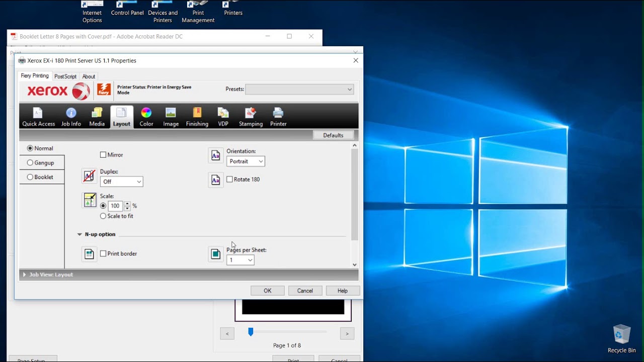
Task: Click the Scale option icon
Action: (89, 200)
